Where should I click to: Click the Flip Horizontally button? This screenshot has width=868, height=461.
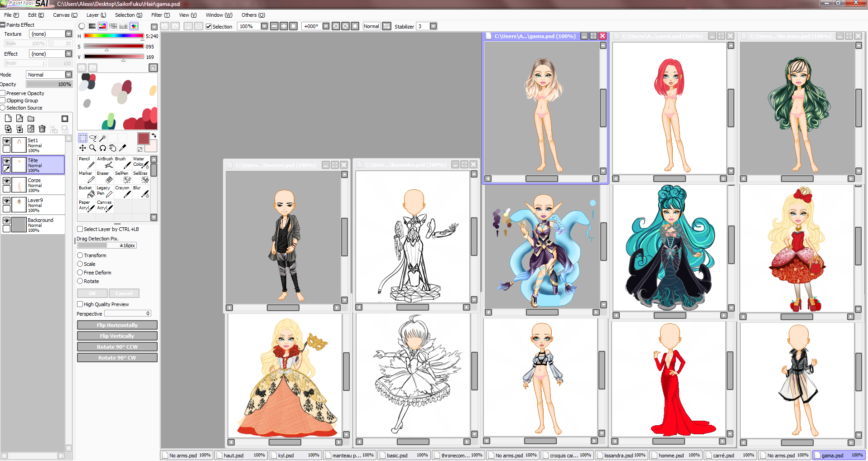(117, 325)
